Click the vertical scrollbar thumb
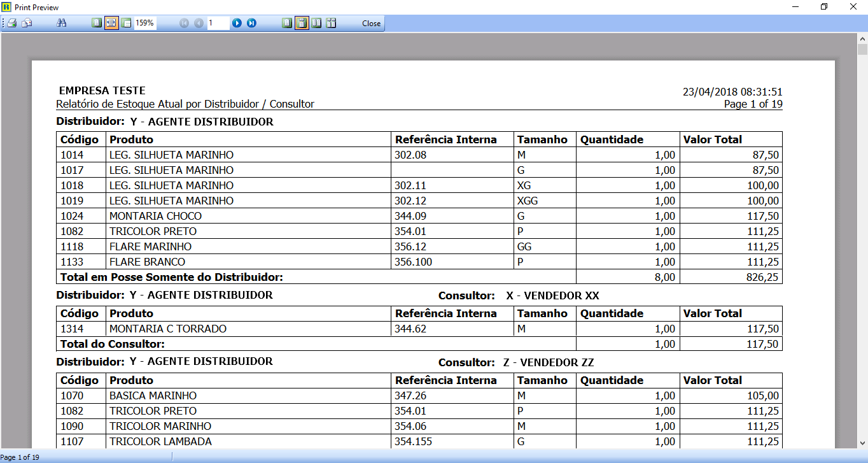 tap(862, 50)
